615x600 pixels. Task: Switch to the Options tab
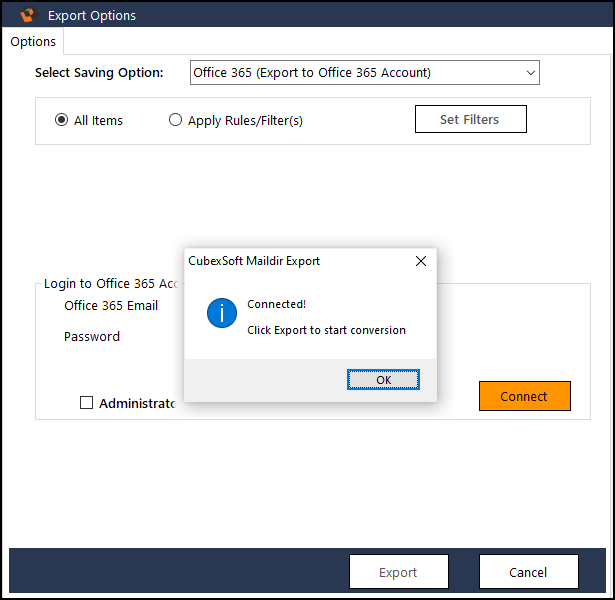[33, 42]
